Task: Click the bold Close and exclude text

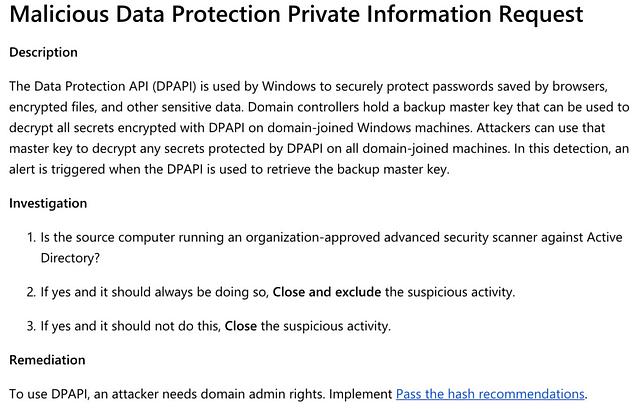Action: click(x=327, y=292)
